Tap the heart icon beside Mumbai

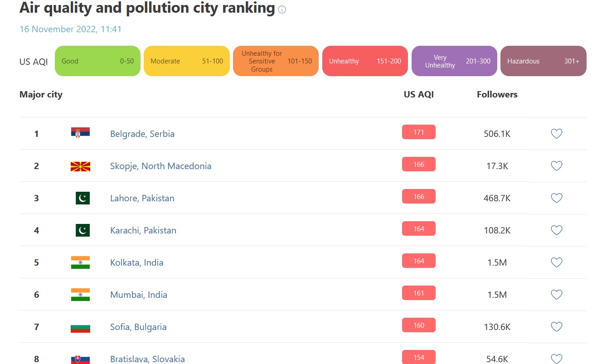(x=556, y=295)
